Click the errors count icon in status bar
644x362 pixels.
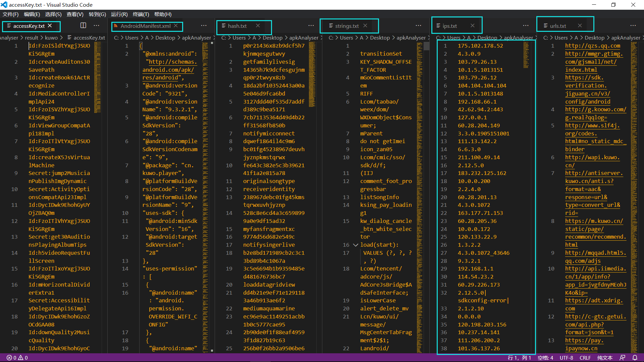(x=9, y=358)
